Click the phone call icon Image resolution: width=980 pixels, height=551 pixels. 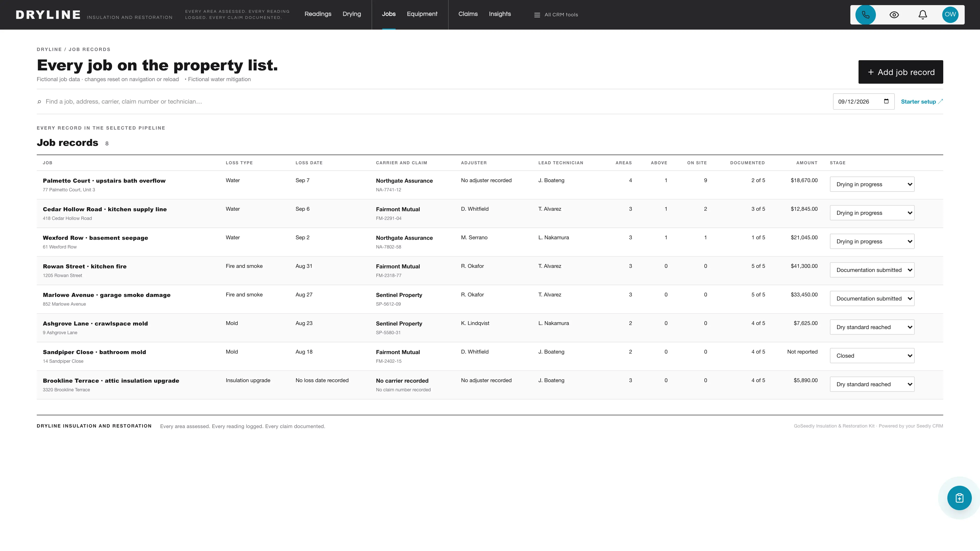point(865,15)
